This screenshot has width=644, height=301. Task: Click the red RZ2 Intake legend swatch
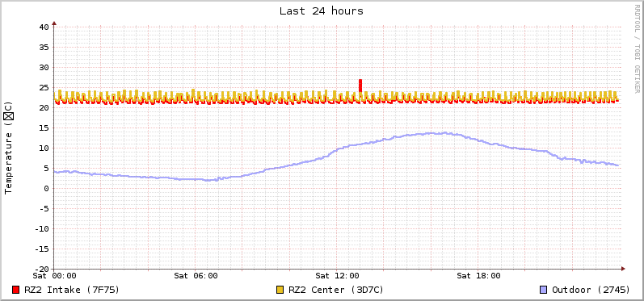click(16, 290)
